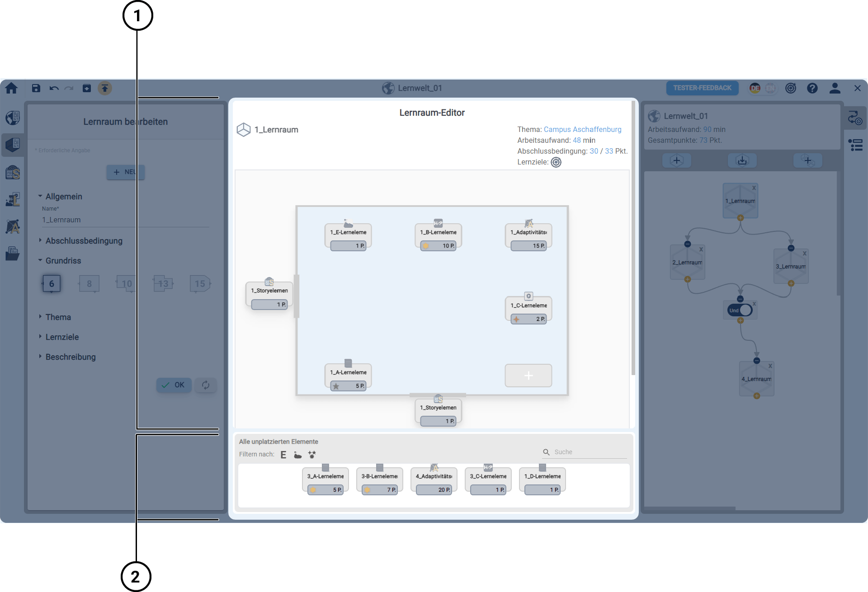Select unplaced 1_D-Lernelement card

[542, 481]
